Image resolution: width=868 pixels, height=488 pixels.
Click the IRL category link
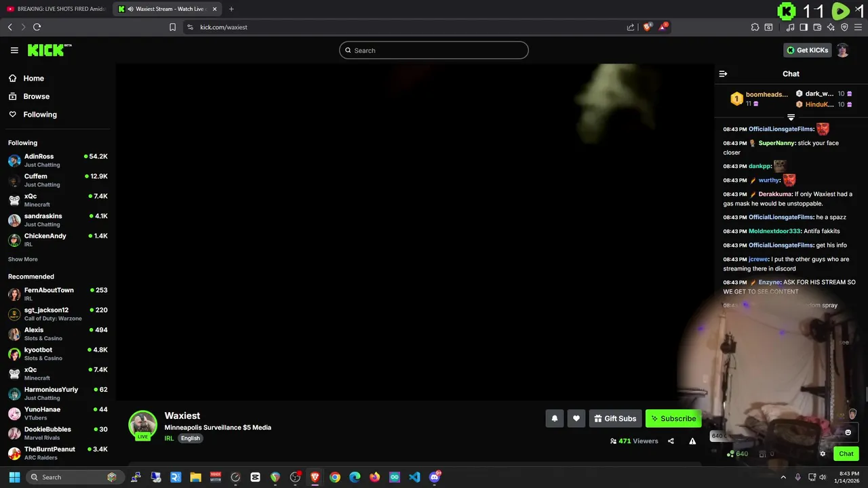[170, 439]
